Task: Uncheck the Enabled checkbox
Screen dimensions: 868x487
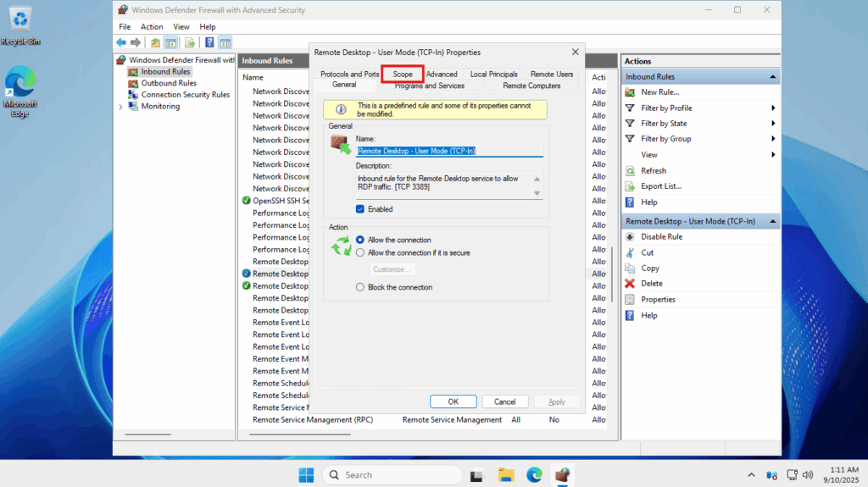Action: (x=360, y=209)
